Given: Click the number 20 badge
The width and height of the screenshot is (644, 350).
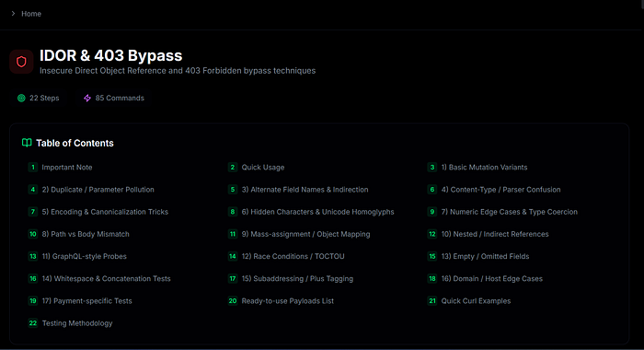Looking at the screenshot, I should point(233,300).
